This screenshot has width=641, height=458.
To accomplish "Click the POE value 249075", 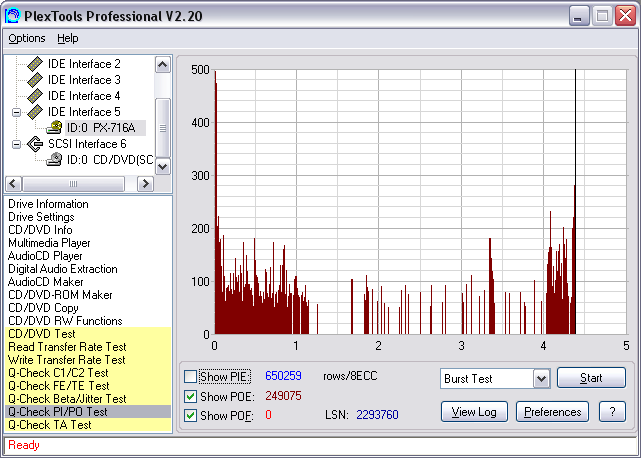I will pyautogui.click(x=283, y=396).
